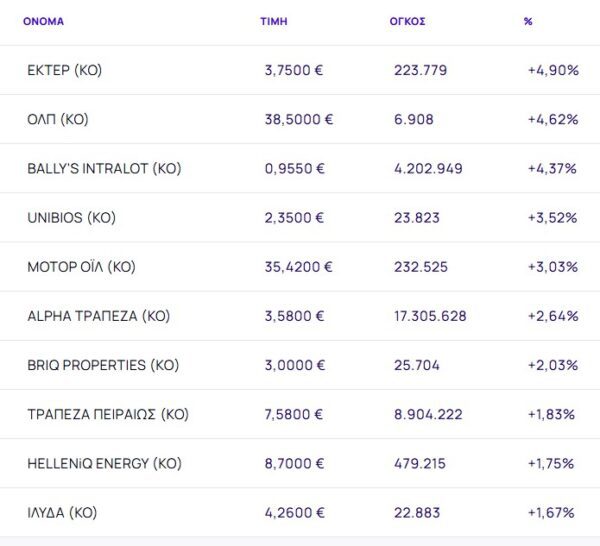Open ΜΟΤΟΡ ΟΪΛ (ΚΟ) stock details
The image size is (600, 546).
pos(81,267)
